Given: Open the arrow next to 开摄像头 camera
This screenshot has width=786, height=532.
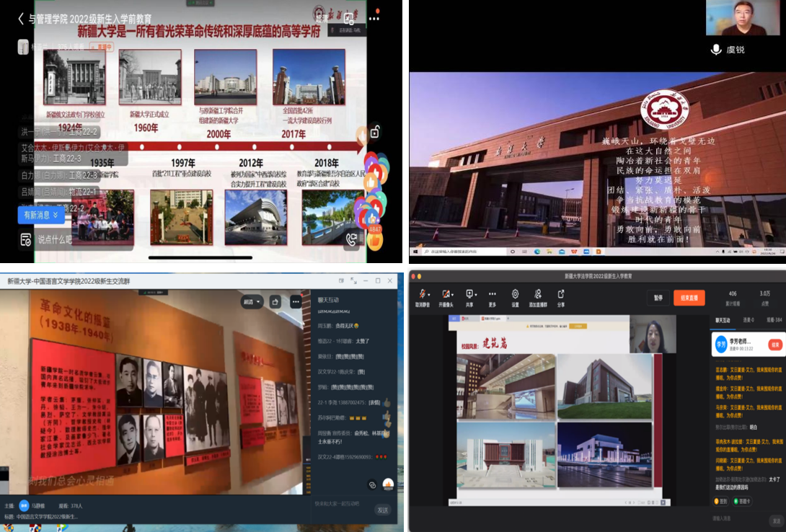Looking at the screenshot, I should coord(453,295).
